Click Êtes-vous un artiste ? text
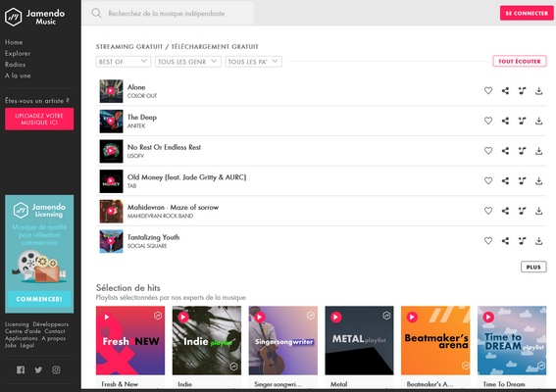The image size is (556, 392). click(x=37, y=101)
